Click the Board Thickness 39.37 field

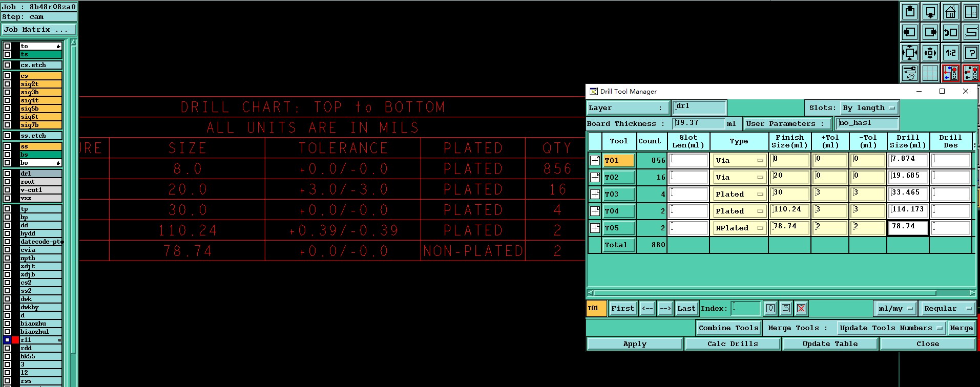pos(699,123)
